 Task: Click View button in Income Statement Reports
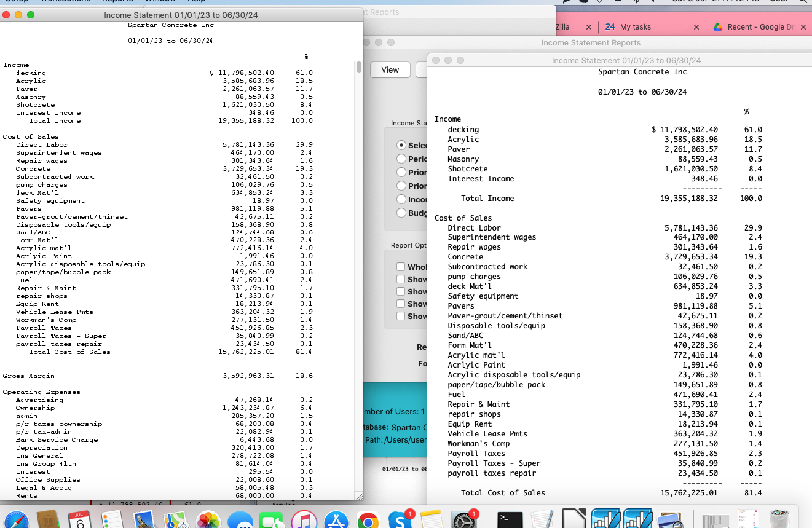pos(390,70)
